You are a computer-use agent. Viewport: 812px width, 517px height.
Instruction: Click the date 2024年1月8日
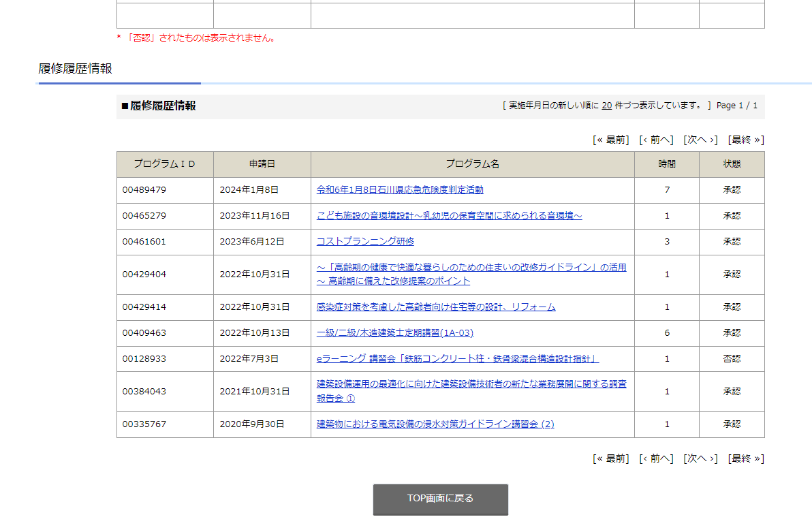(x=249, y=189)
